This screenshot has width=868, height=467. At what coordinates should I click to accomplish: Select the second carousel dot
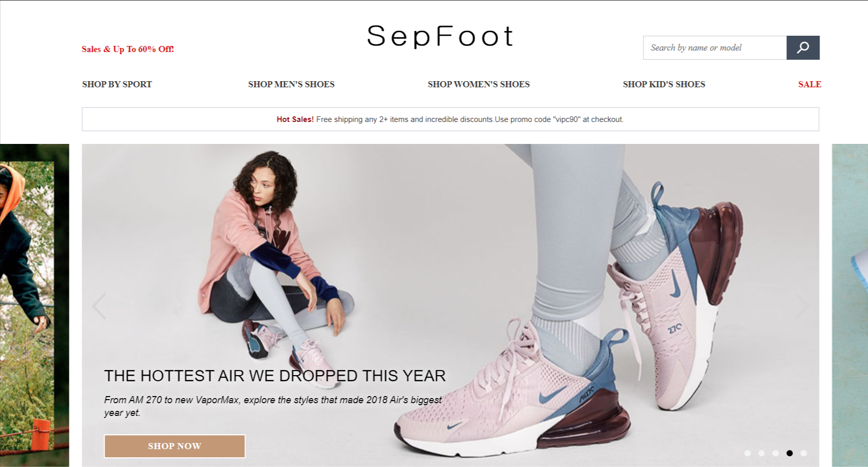761,453
